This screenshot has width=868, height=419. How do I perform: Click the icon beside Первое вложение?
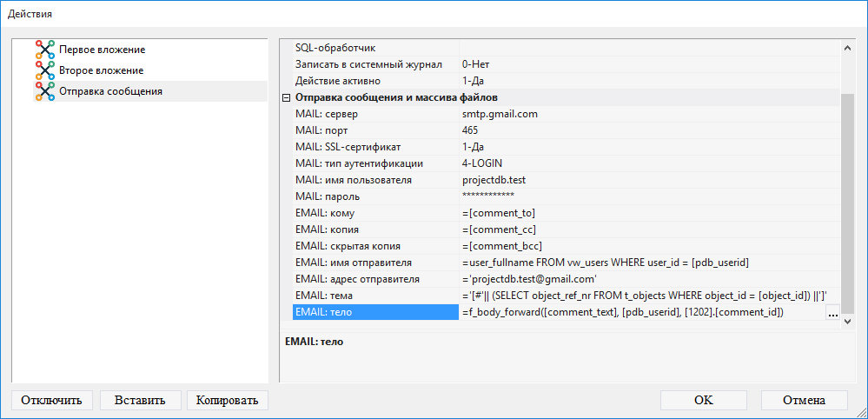(x=44, y=50)
